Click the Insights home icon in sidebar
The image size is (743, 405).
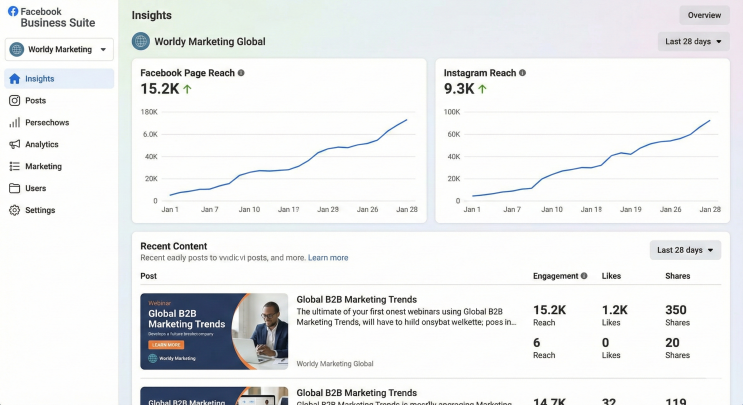[x=15, y=79]
